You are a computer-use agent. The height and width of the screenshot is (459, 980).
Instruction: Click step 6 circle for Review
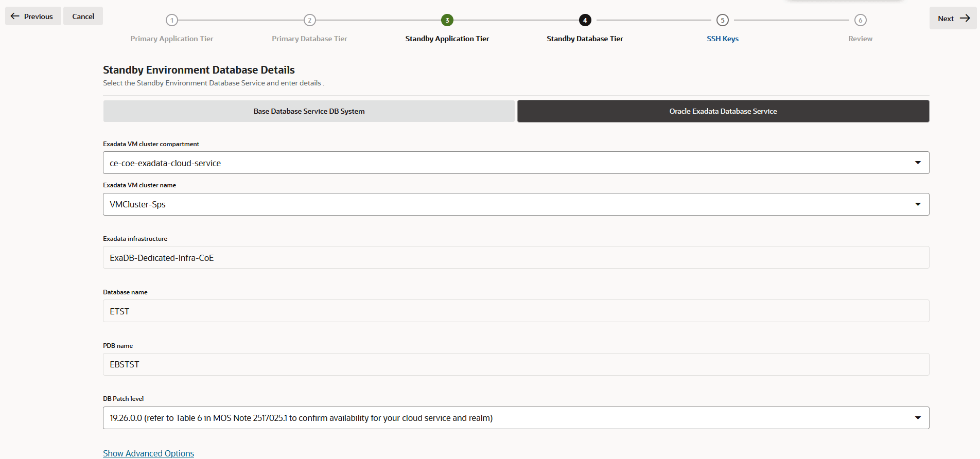click(x=860, y=20)
